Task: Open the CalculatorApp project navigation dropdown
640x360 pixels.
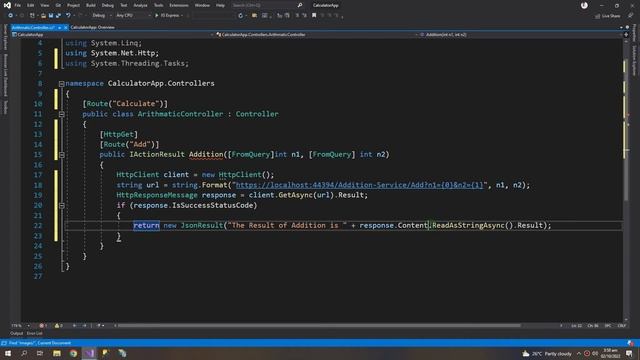Action: click(x=112, y=35)
